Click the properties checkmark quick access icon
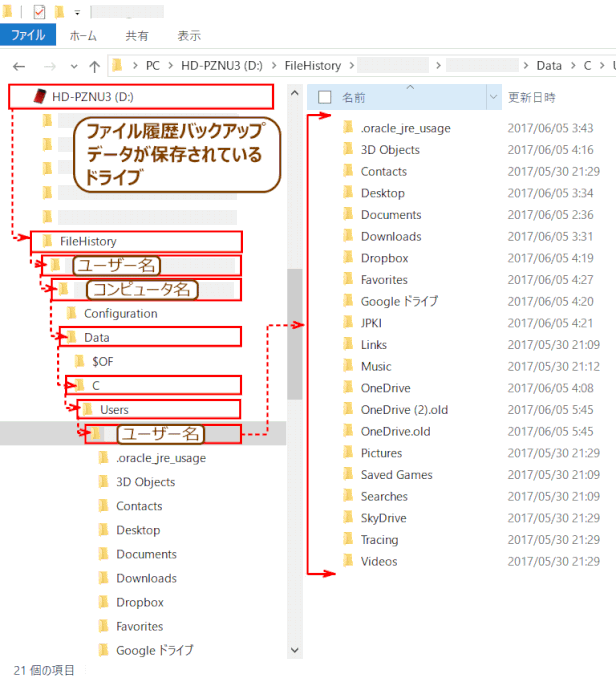This screenshot has height=682, width=616. [39, 12]
